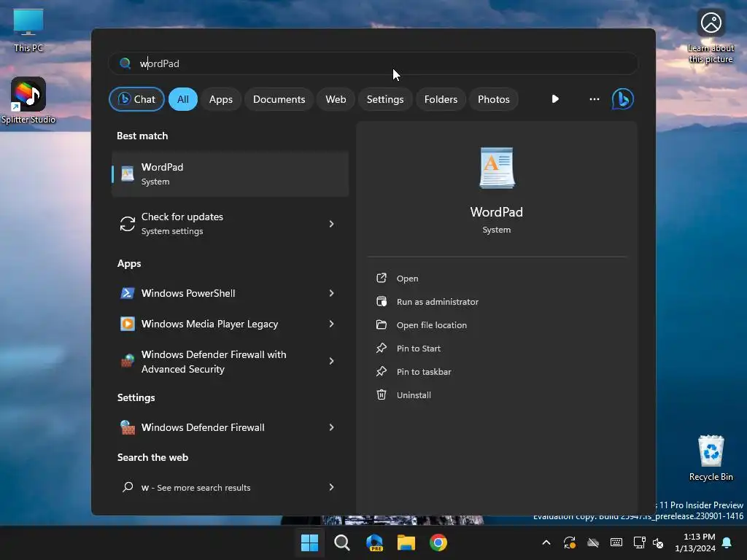Open the notification bell in the system tray
The image size is (747, 560).
(727, 542)
